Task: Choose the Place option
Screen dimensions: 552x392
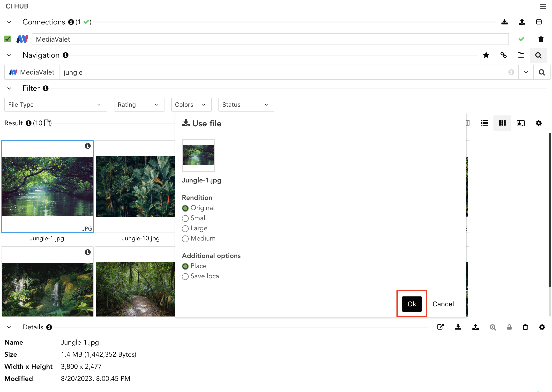Action: click(185, 266)
